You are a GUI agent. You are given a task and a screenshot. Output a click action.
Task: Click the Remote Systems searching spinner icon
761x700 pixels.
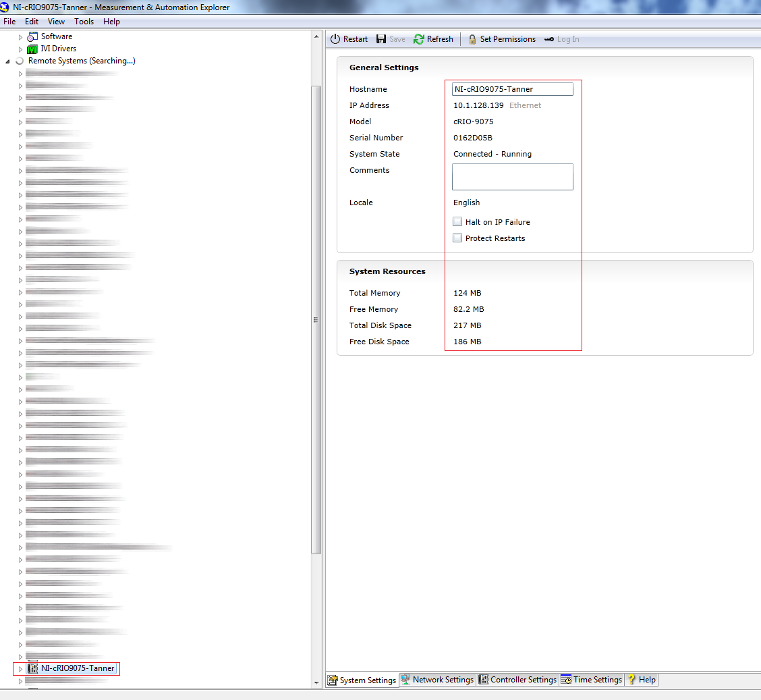[x=20, y=61]
